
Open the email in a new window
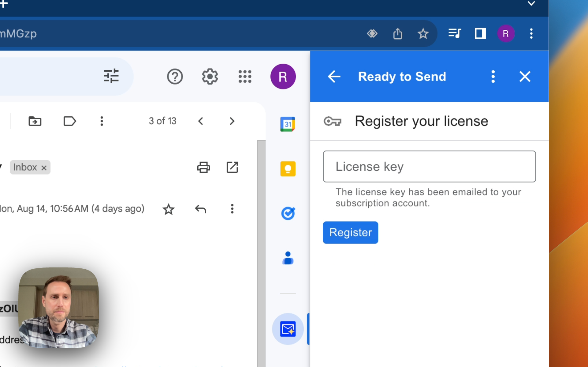[232, 167]
